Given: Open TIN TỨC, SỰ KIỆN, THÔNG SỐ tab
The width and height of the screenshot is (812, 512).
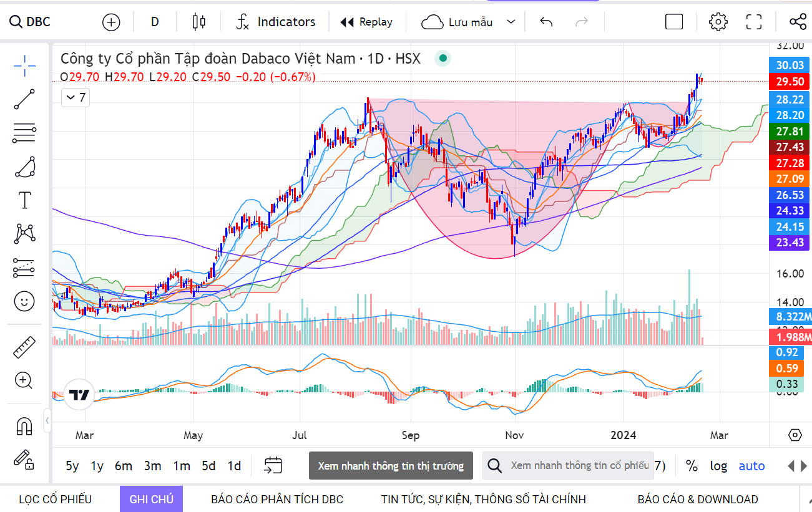Looking at the screenshot, I should click(484, 499).
